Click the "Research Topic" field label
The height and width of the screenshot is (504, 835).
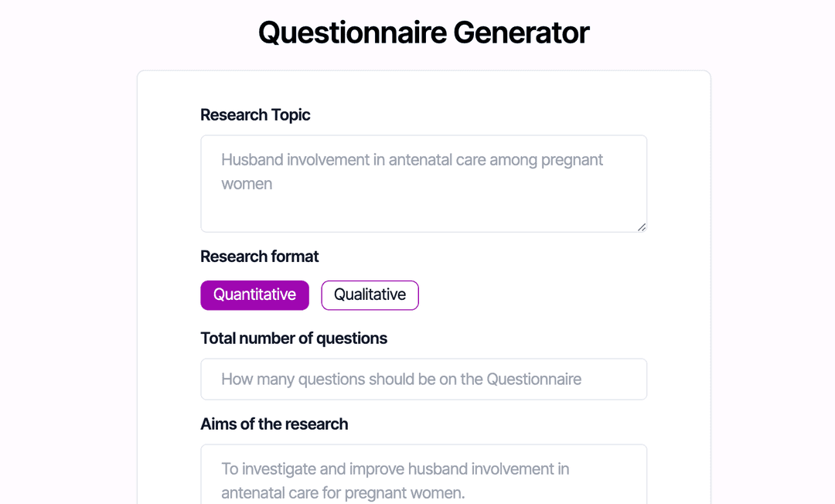pos(255,115)
